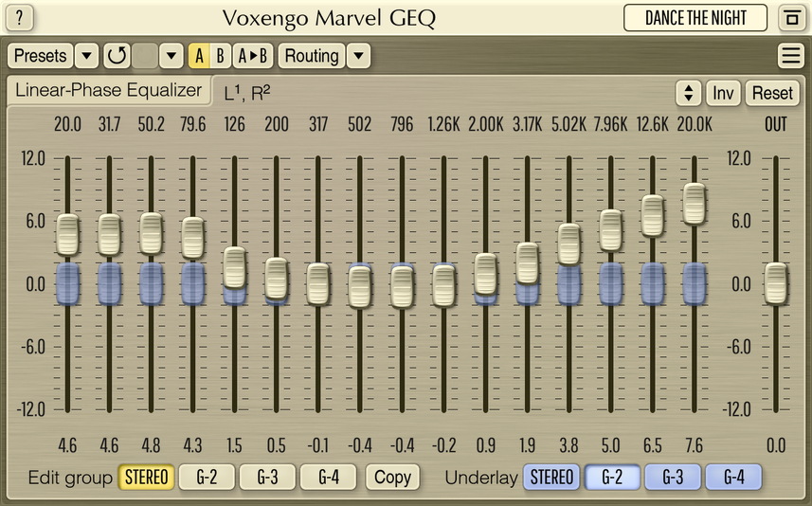Open the undo history dropdown arrow
This screenshot has height=506, width=812.
click(171, 56)
